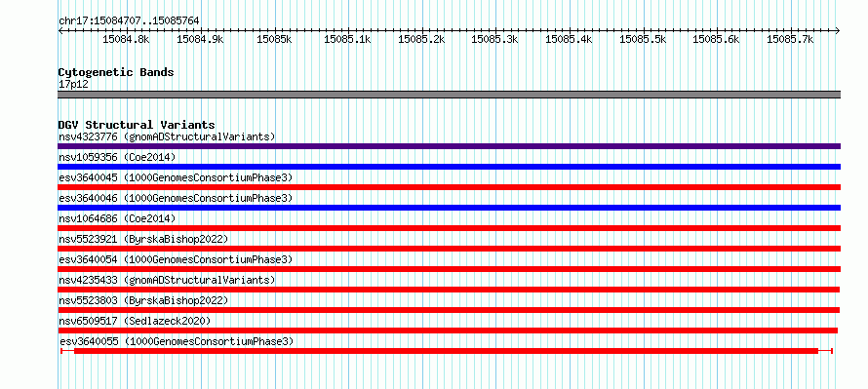Select the red nsv4235433 variant bar

[x=449, y=290]
